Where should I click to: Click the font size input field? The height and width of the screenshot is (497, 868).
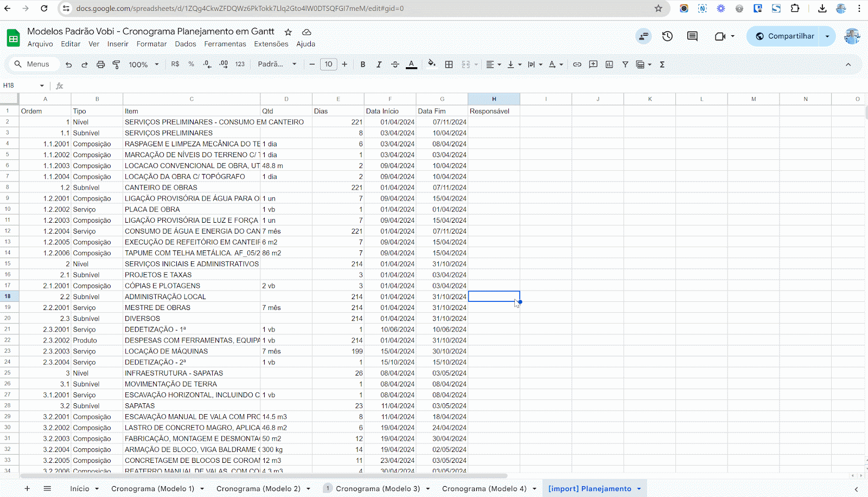pyautogui.click(x=328, y=64)
